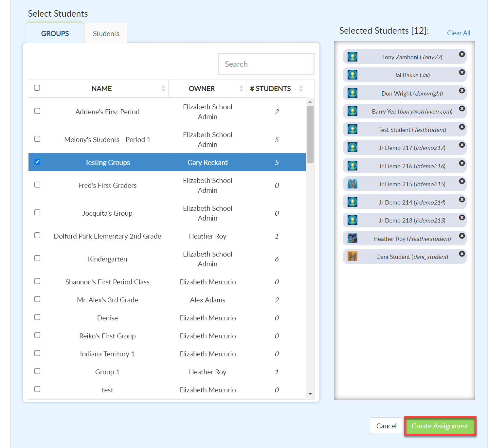
Task: Toggle the select-all header checkbox
Action: (37, 88)
